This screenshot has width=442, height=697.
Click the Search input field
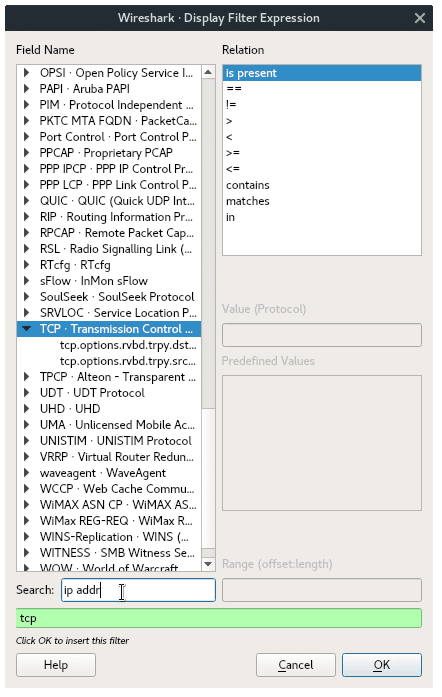(x=138, y=590)
